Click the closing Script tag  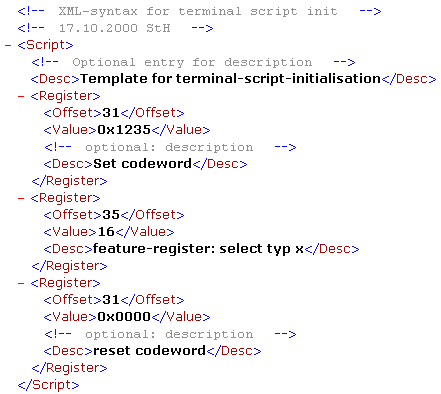(x=49, y=385)
